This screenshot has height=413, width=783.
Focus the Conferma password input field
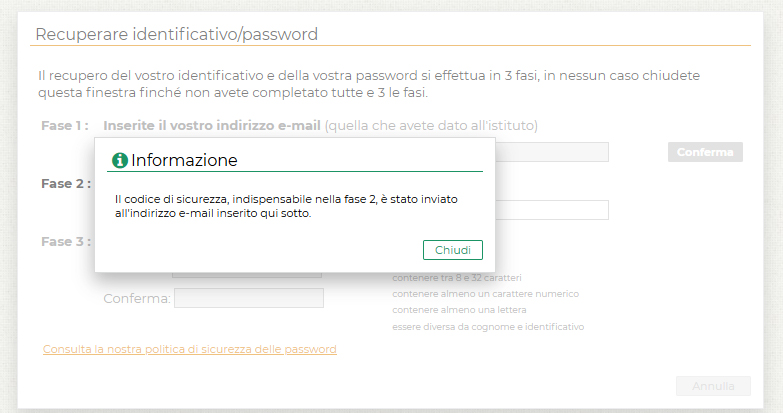[249, 298]
